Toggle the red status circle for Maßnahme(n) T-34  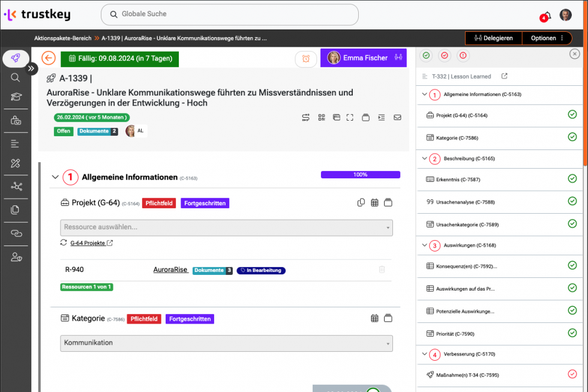coord(572,374)
